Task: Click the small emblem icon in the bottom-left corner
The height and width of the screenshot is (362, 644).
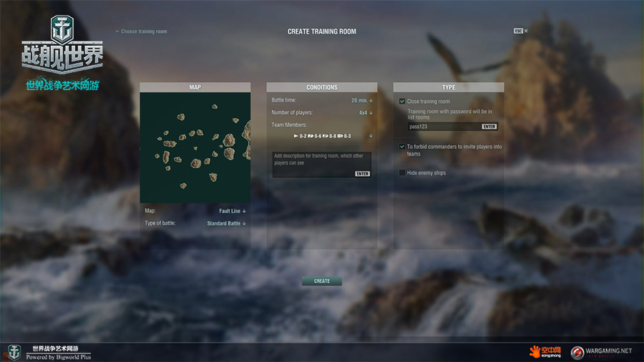Action: (14, 352)
